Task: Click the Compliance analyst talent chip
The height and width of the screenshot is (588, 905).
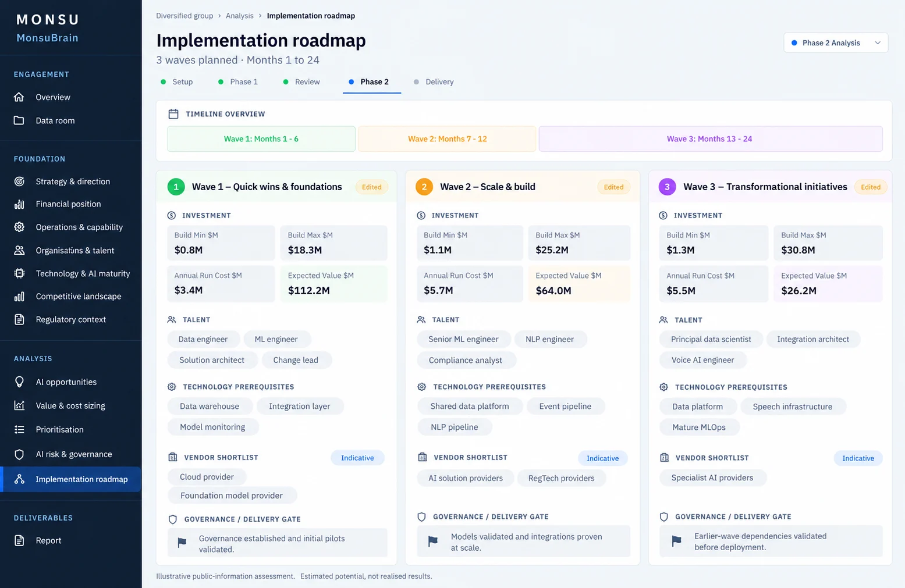Action: [466, 360]
